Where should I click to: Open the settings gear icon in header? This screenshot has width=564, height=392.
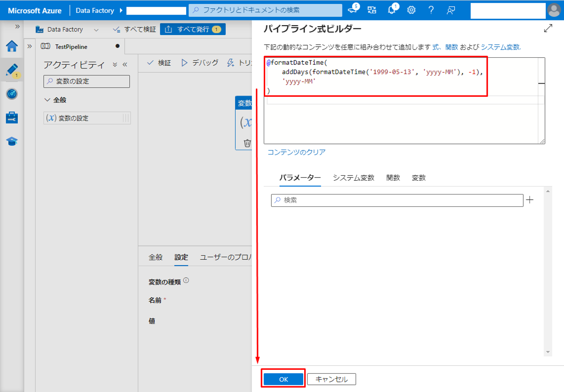click(x=412, y=10)
